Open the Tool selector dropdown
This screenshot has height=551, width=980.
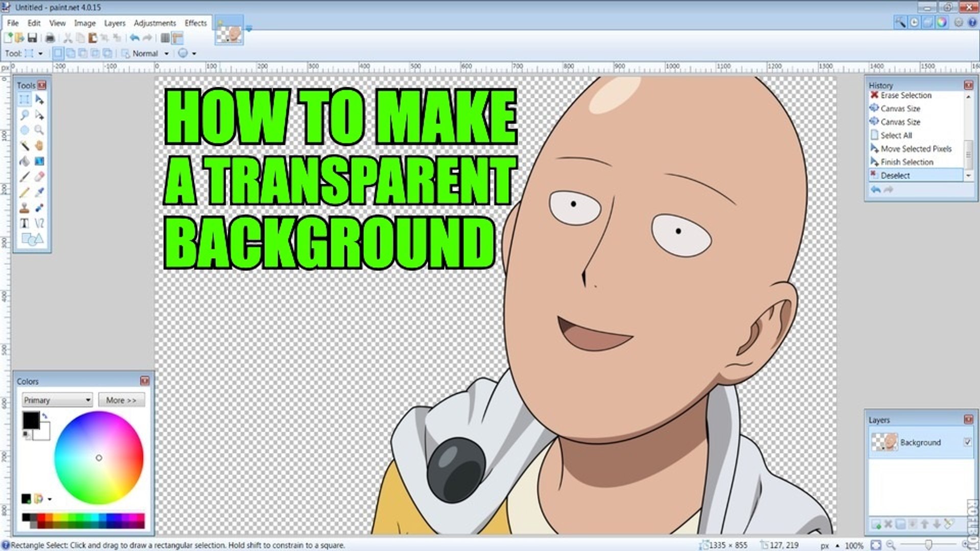(x=40, y=53)
